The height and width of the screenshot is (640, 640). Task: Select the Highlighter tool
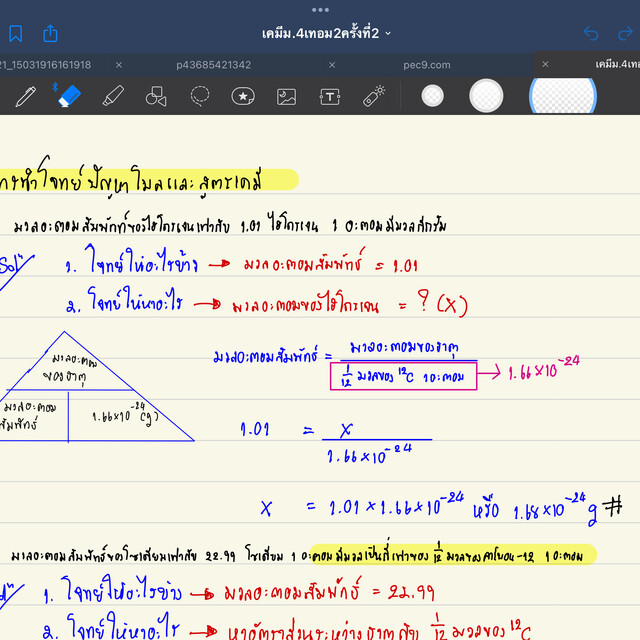click(x=112, y=96)
